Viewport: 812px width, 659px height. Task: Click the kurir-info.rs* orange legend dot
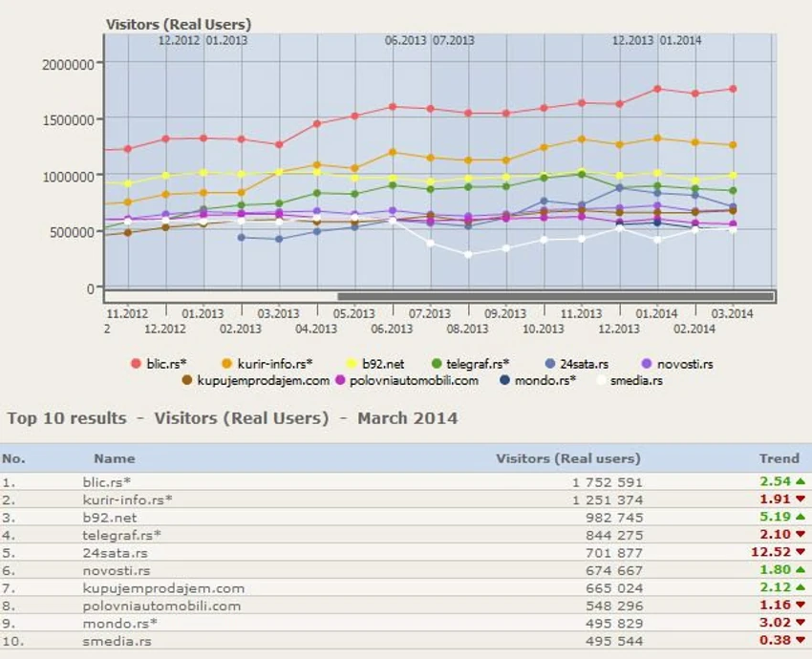pos(226,364)
